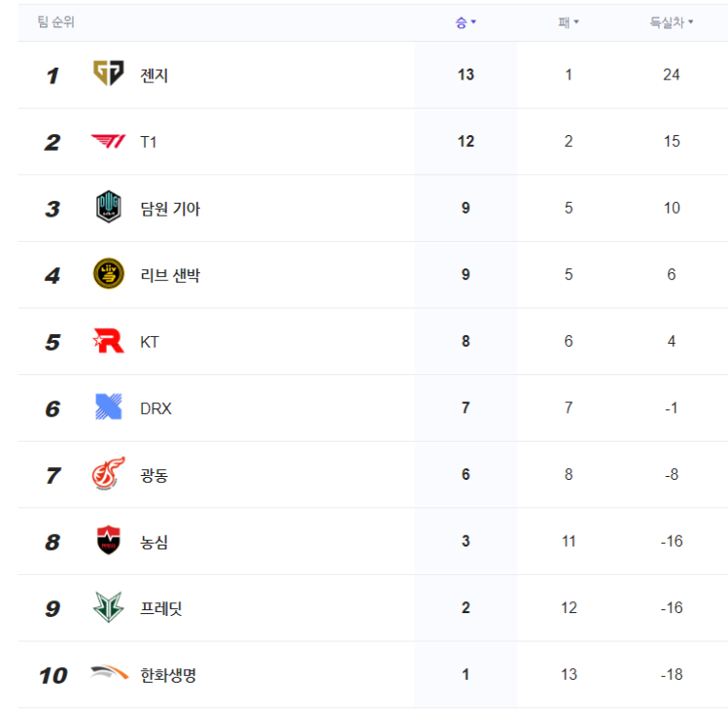The width and height of the screenshot is (728, 715).
Task: Click the 팀 순위 column header
Action: click(56, 22)
